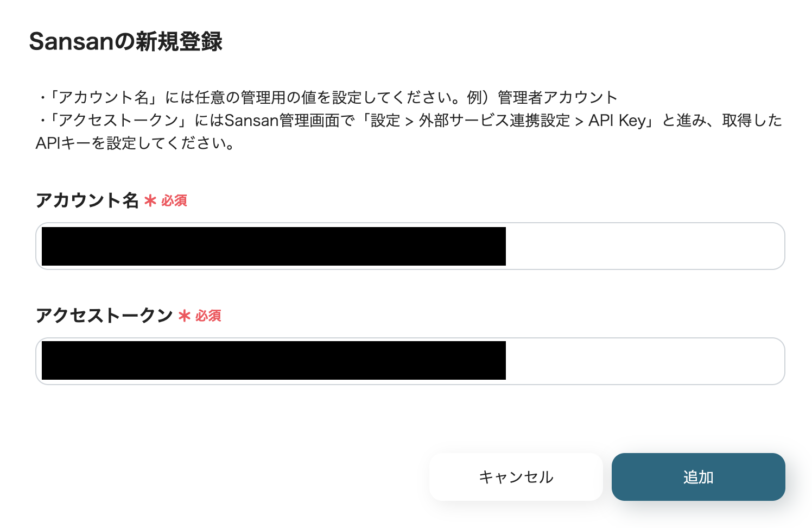
Task: Click the 外部サービス連携設定 text
Action: (494, 121)
